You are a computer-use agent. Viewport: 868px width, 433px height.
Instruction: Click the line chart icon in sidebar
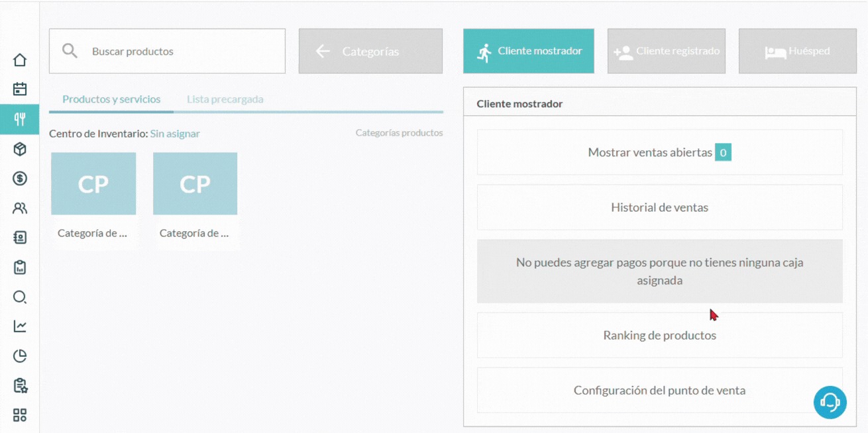point(20,326)
